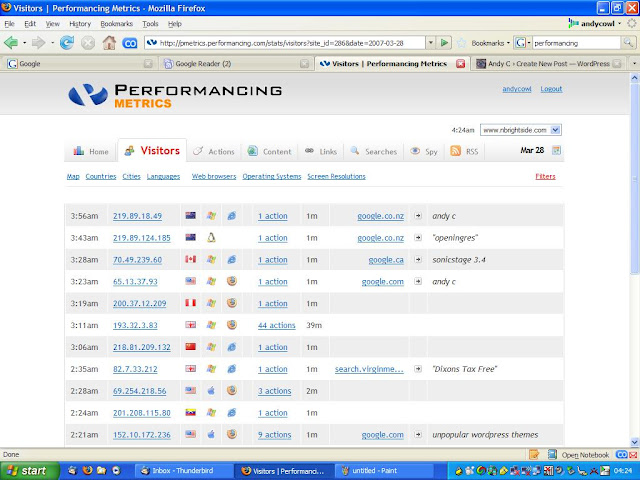Click the Firefox browser icon for 193.32.3.83
Screen dimensions: 640x480
232,325
